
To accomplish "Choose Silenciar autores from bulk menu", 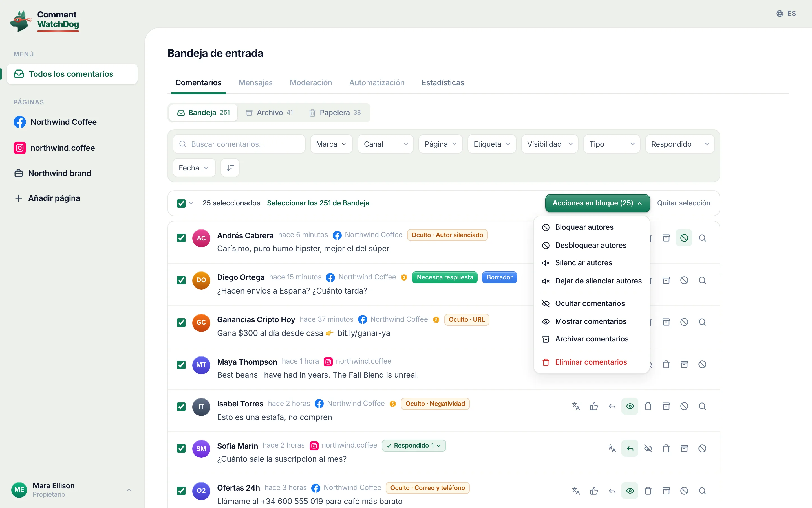I will coord(592,263).
